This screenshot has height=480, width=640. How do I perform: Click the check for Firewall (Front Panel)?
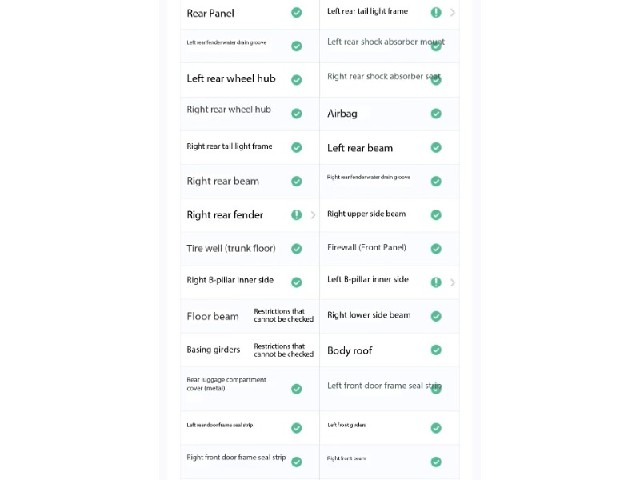click(x=436, y=249)
